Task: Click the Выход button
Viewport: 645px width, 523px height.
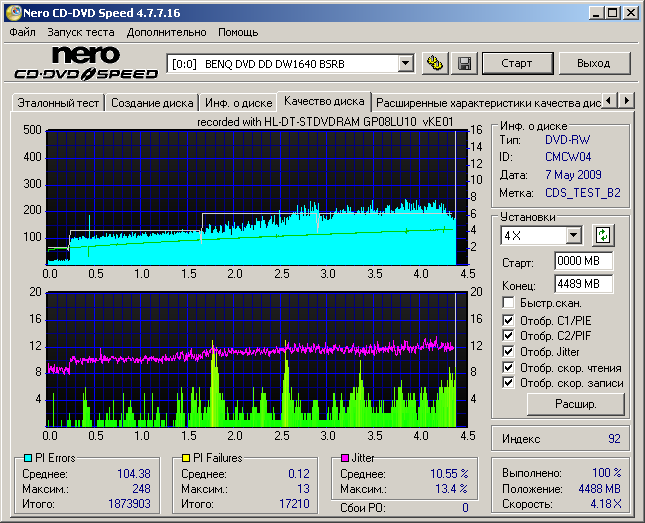Action: tap(594, 63)
